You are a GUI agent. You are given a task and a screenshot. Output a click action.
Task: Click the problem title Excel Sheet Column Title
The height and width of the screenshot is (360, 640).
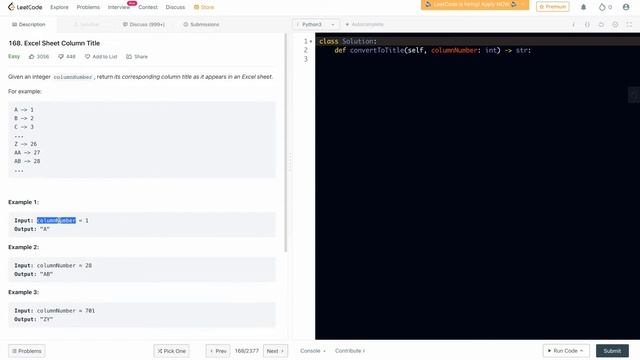click(x=54, y=43)
